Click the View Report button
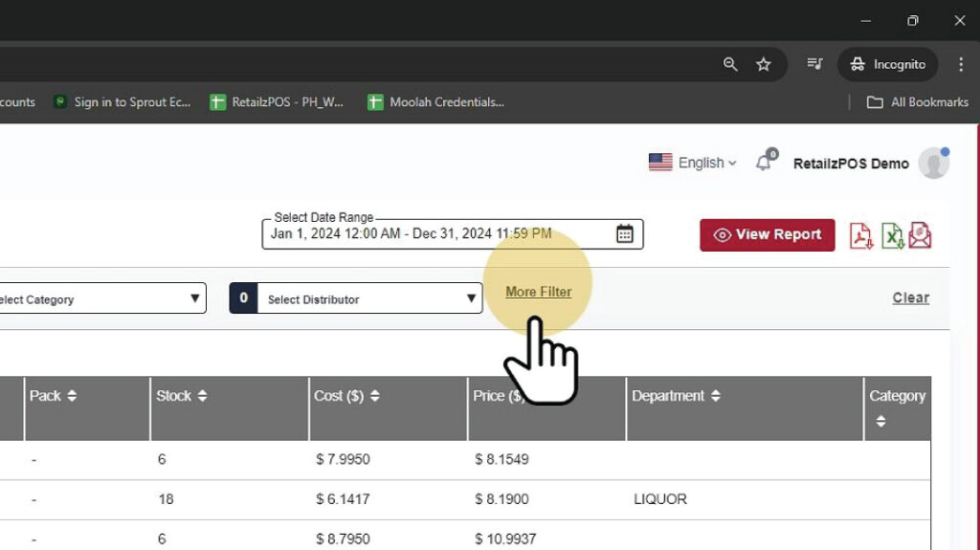Image resolution: width=980 pixels, height=550 pixels. coord(767,235)
